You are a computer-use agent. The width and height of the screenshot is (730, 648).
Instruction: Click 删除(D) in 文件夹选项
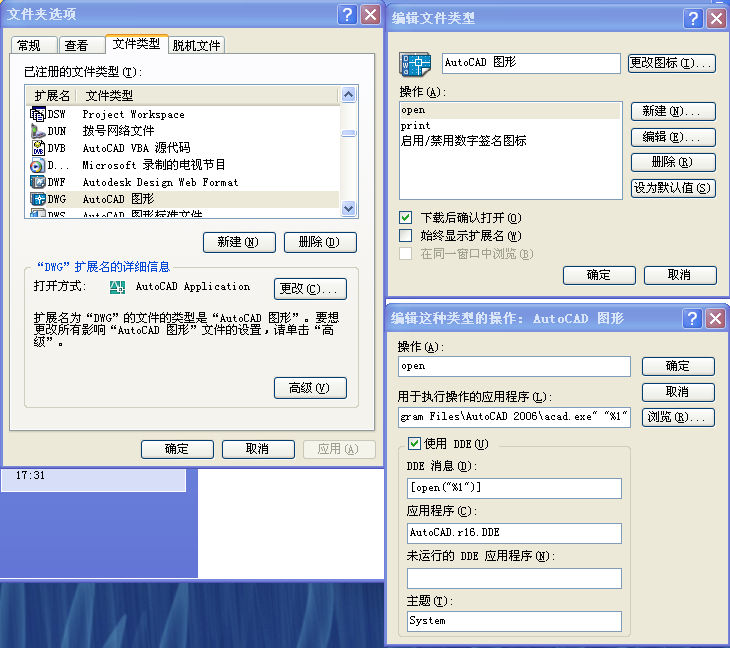coord(320,242)
